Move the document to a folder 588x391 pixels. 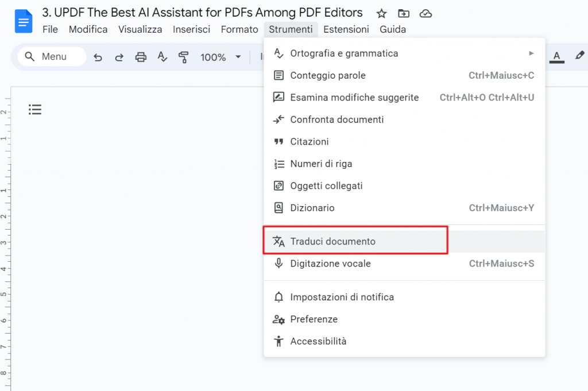[403, 13]
